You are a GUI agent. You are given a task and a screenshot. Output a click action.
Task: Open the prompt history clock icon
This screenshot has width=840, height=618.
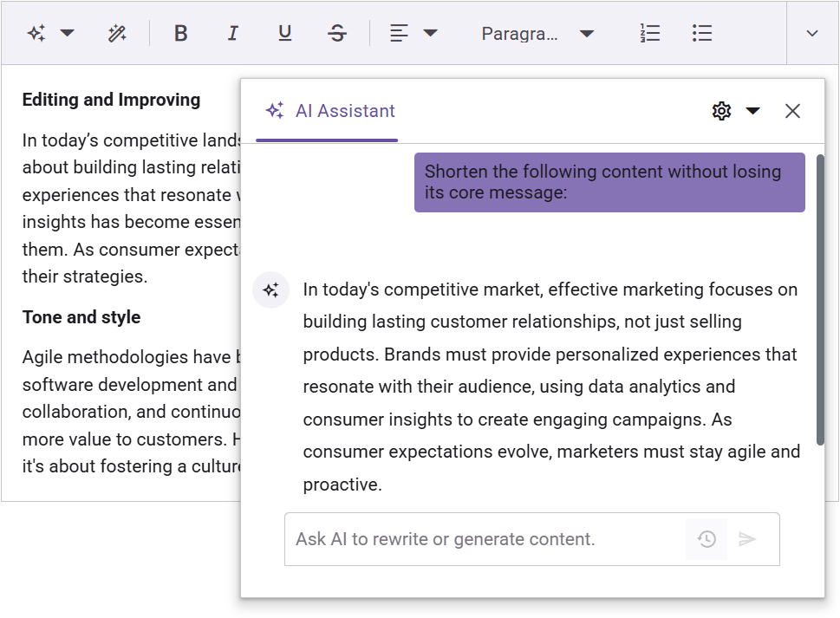point(706,539)
